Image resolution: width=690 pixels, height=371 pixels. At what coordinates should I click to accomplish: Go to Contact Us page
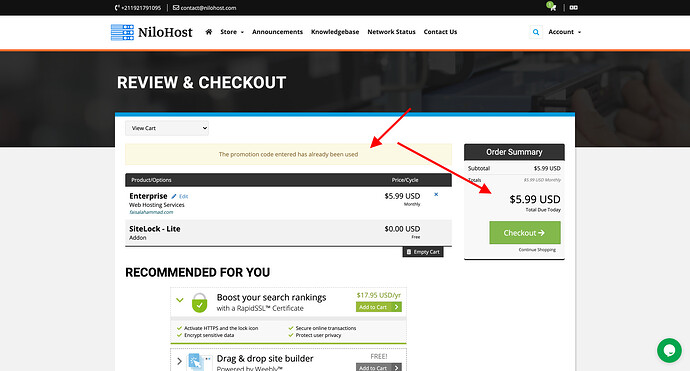(440, 32)
